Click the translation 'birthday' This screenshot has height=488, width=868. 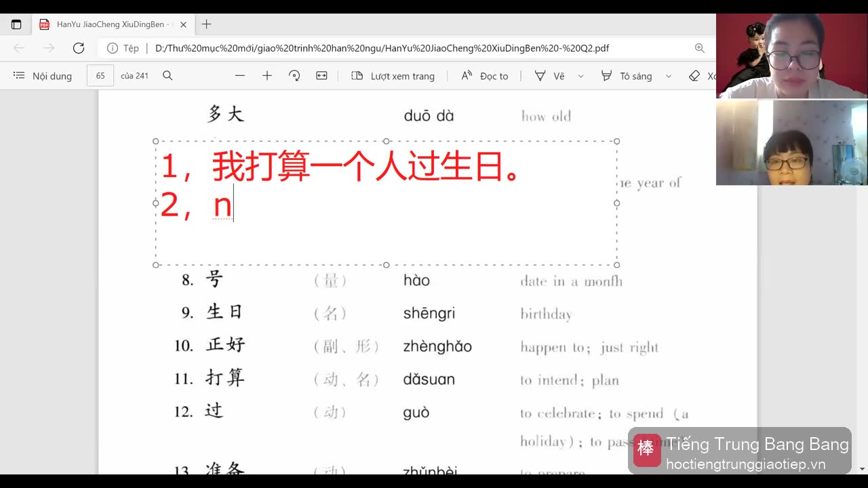(x=546, y=314)
